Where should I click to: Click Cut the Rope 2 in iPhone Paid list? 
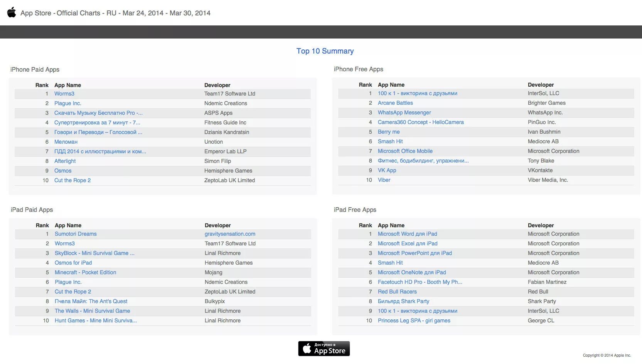tap(72, 180)
